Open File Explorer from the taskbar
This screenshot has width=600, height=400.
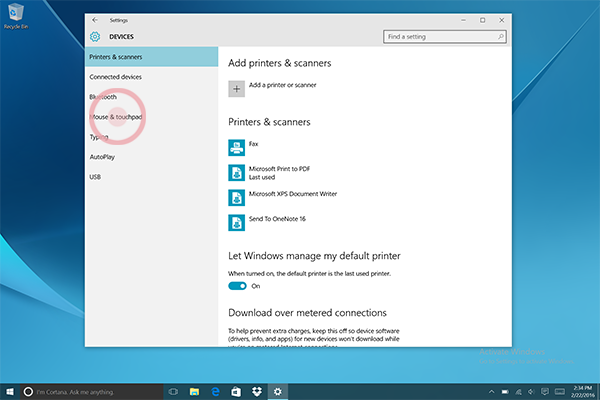(194, 392)
